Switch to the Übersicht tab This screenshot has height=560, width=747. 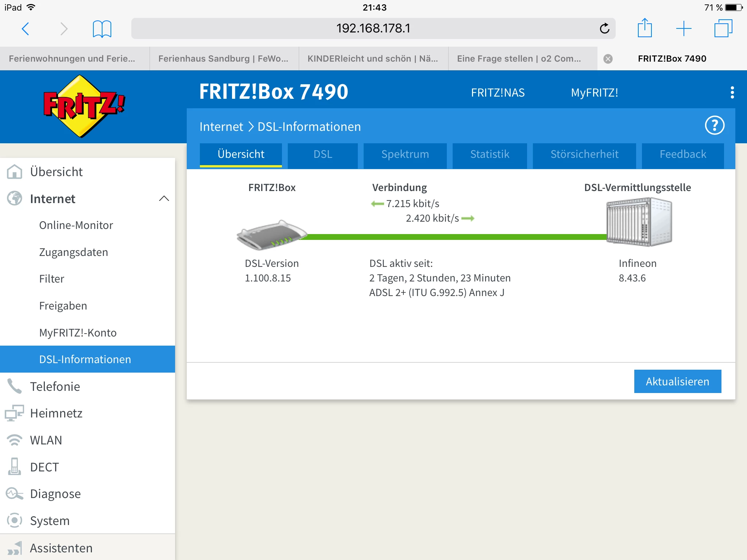coord(241,155)
